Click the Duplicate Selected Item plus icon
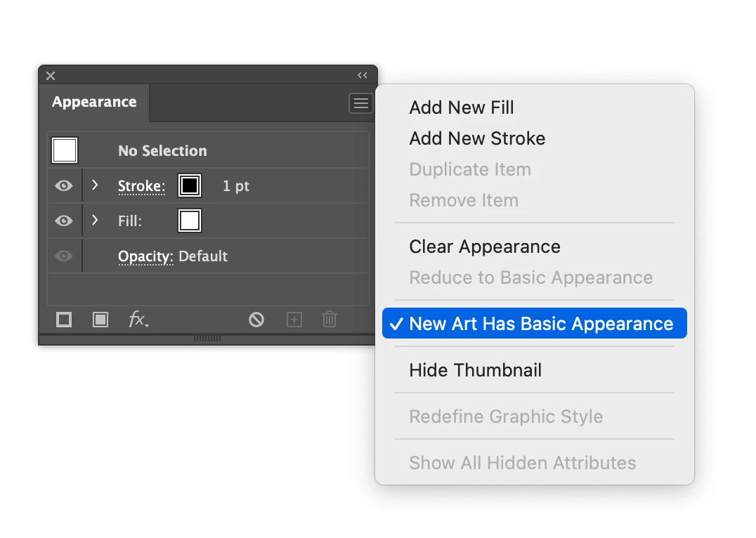This screenshot has height=538, width=756. 294,320
